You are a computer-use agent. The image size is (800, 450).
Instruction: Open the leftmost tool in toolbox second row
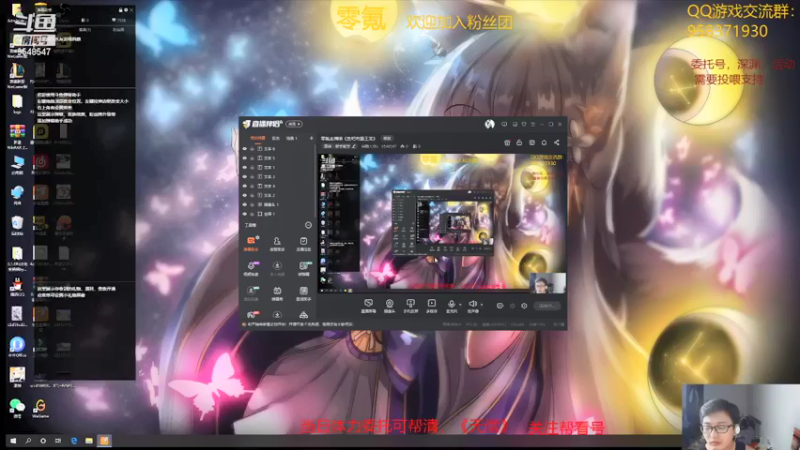(251, 268)
